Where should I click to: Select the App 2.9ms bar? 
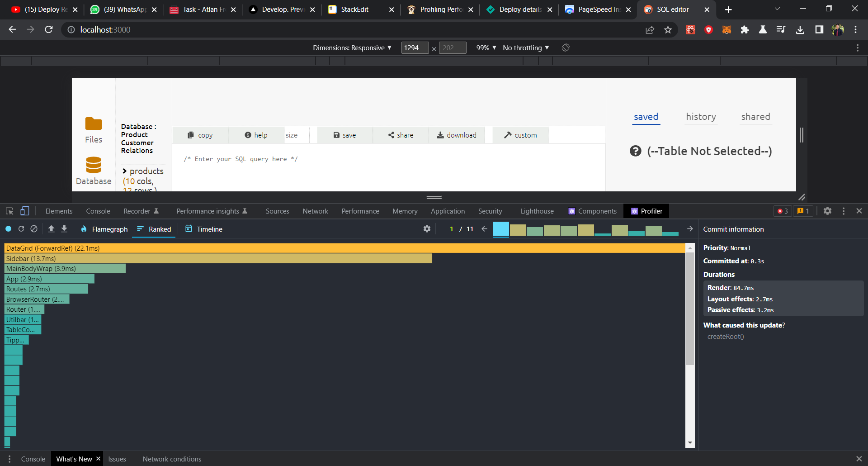point(50,279)
